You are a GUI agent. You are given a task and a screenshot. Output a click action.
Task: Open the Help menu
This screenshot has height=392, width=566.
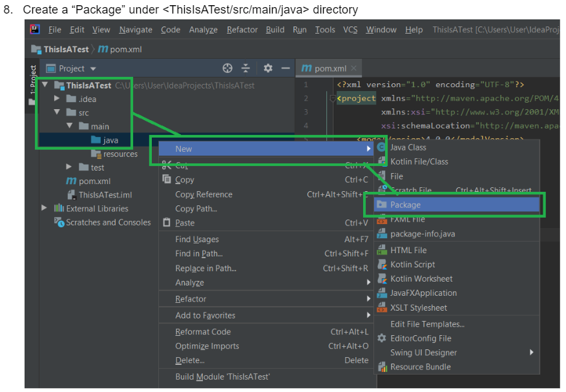(x=414, y=30)
